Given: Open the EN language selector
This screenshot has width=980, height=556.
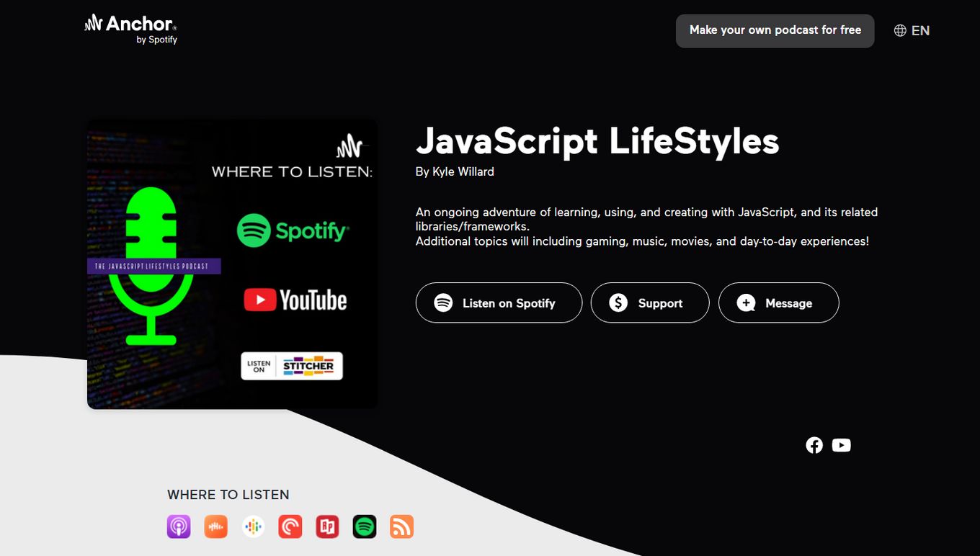Looking at the screenshot, I should click(x=912, y=30).
